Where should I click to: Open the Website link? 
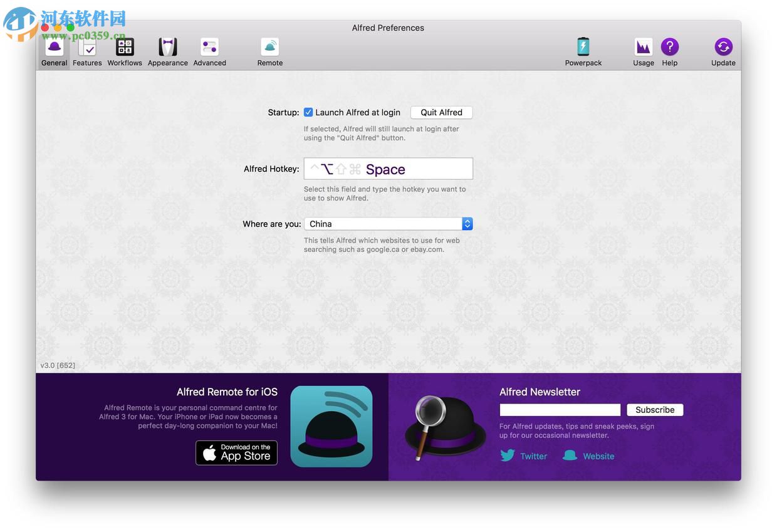coord(588,456)
